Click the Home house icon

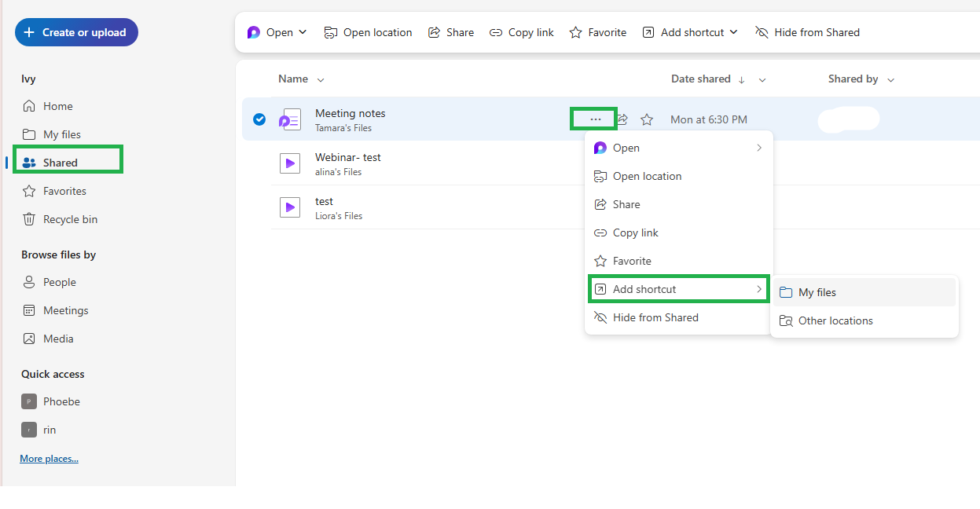tap(29, 106)
